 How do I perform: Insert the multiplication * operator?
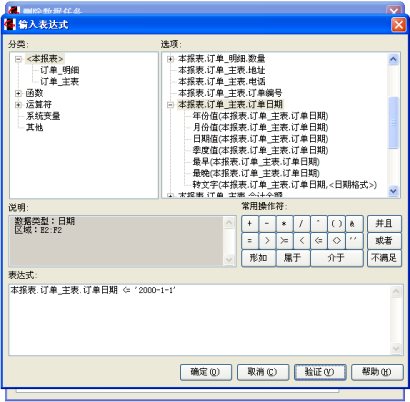click(284, 224)
